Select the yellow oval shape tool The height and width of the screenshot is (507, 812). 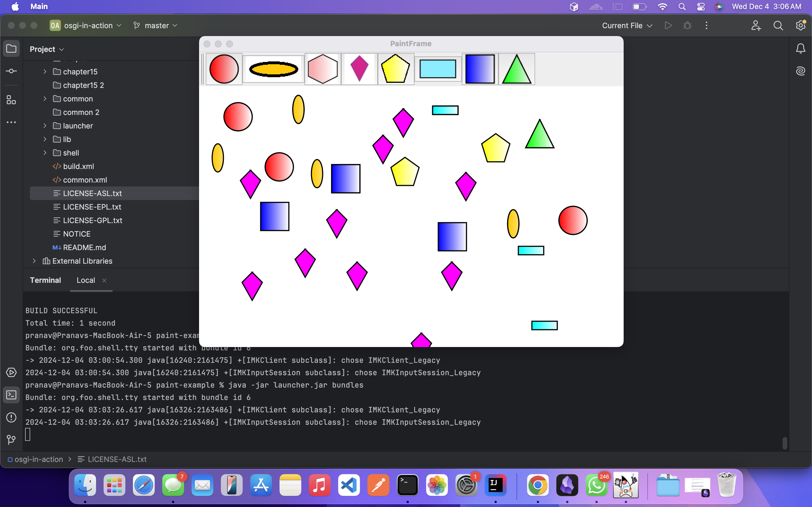pos(273,69)
